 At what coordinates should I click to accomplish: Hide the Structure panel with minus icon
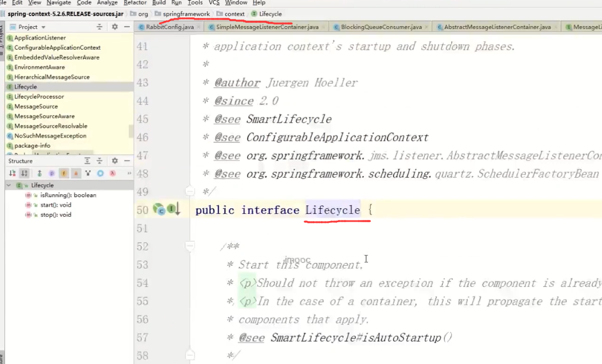127,161
